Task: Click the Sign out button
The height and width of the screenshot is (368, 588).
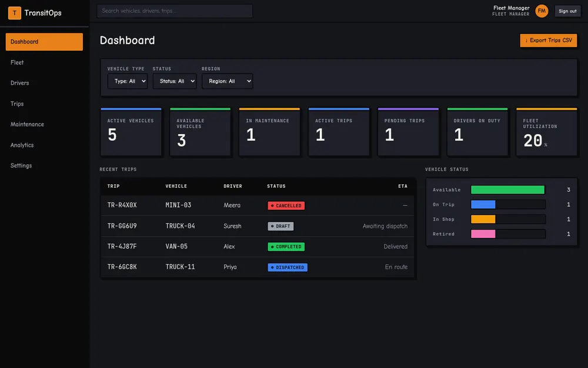Action: pyautogui.click(x=567, y=11)
